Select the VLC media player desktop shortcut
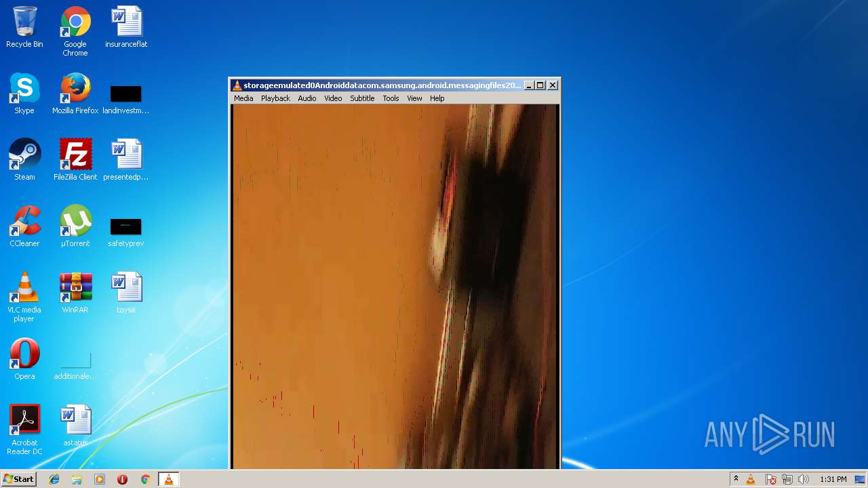The image size is (868, 488). pos(24,298)
